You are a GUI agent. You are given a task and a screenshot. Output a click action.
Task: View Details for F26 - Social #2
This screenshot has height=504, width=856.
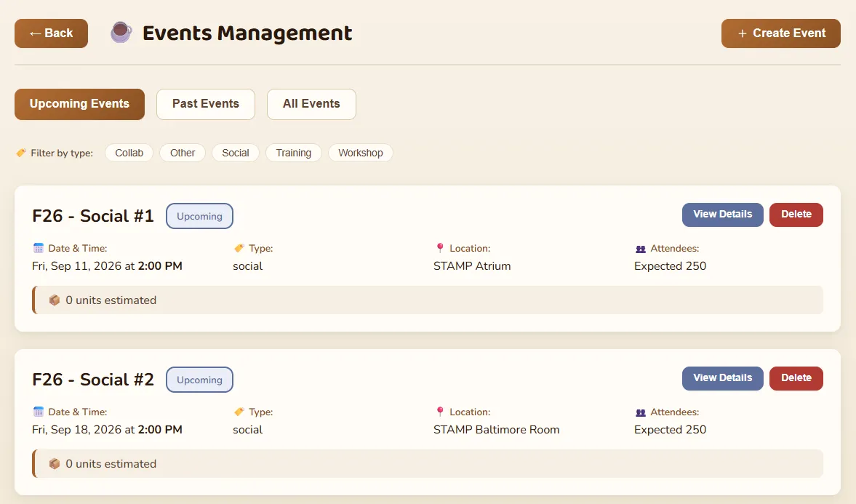click(722, 378)
